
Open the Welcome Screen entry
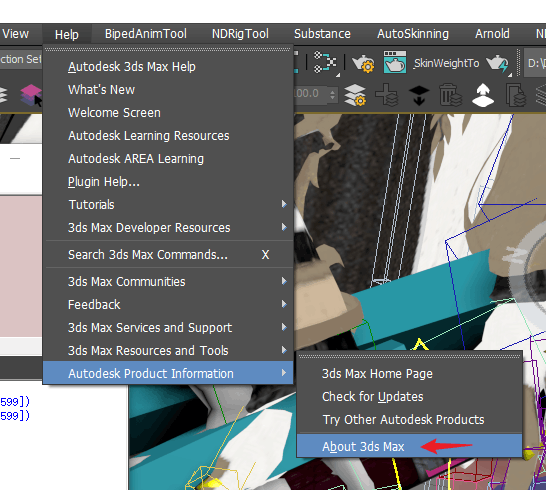click(x=168, y=112)
